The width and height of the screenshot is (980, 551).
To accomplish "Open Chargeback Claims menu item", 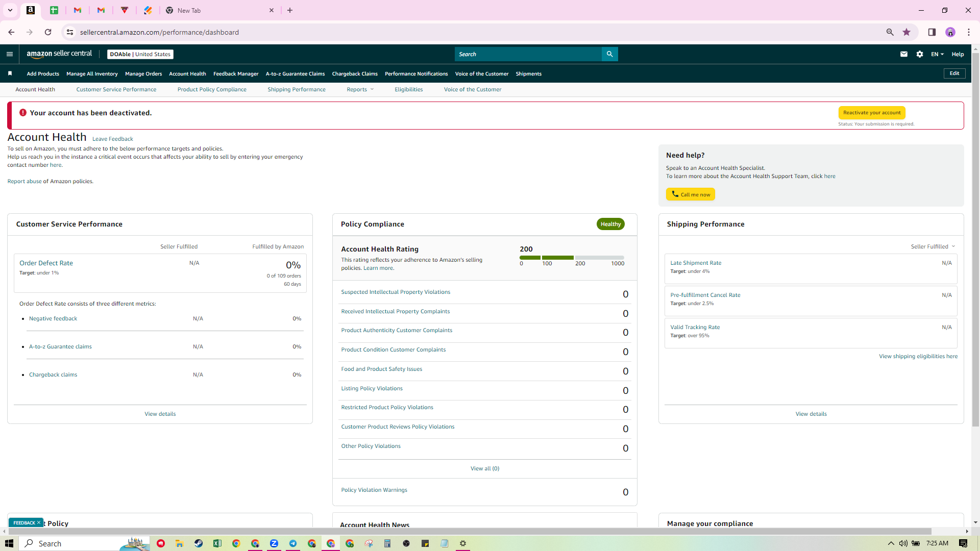I will [x=355, y=73].
